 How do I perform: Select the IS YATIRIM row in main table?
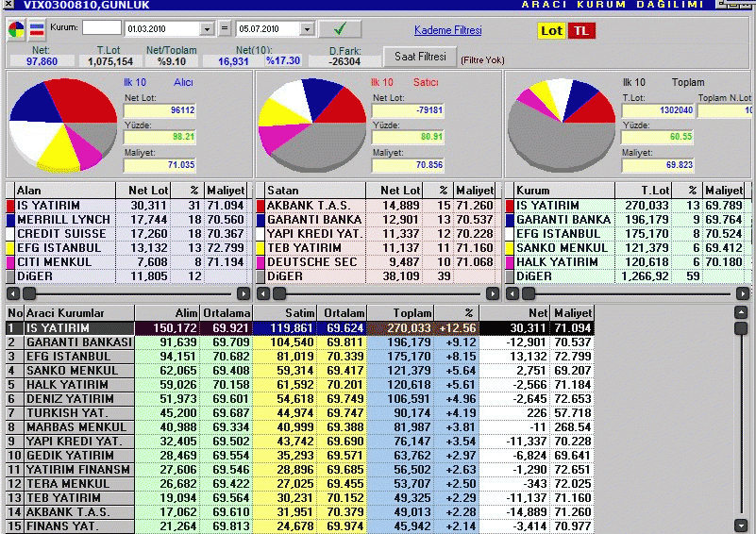coord(300,328)
